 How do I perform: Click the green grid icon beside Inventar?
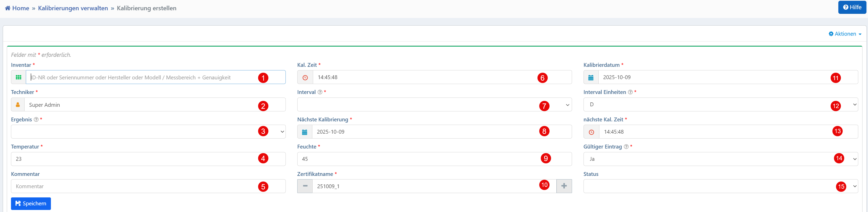(x=18, y=77)
